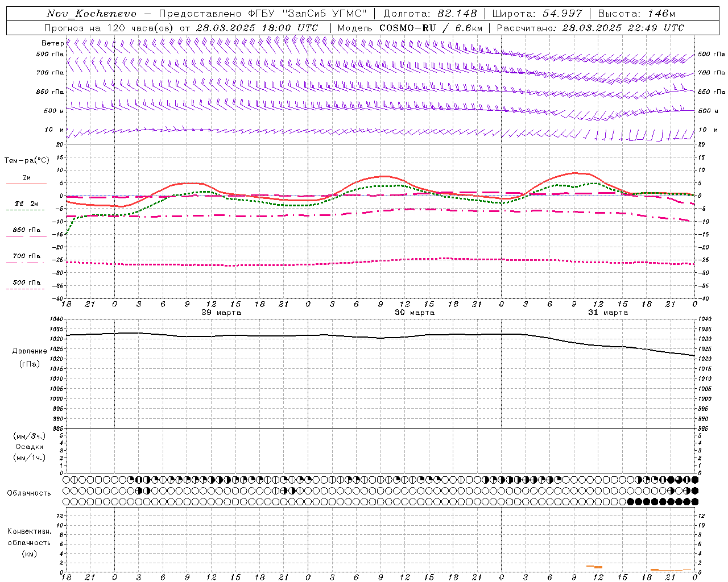Click Рассчитано: 28.03.2025 22:49 UTC timestamp
Viewport: 728px width, 582px height.
coord(590,28)
